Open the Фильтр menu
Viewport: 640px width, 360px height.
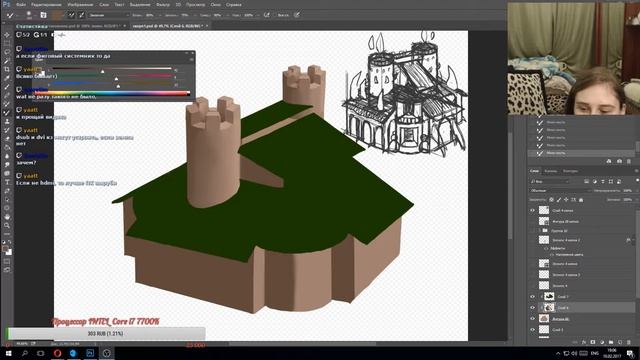coord(163,4)
